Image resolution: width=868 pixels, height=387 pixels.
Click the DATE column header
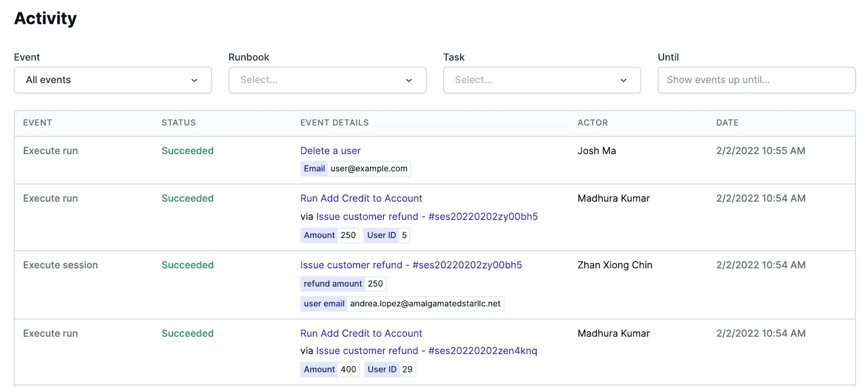[727, 123]
